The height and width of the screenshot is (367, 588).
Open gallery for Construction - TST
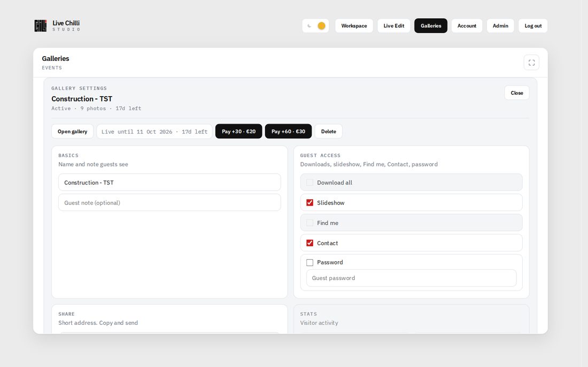point(72,131)
